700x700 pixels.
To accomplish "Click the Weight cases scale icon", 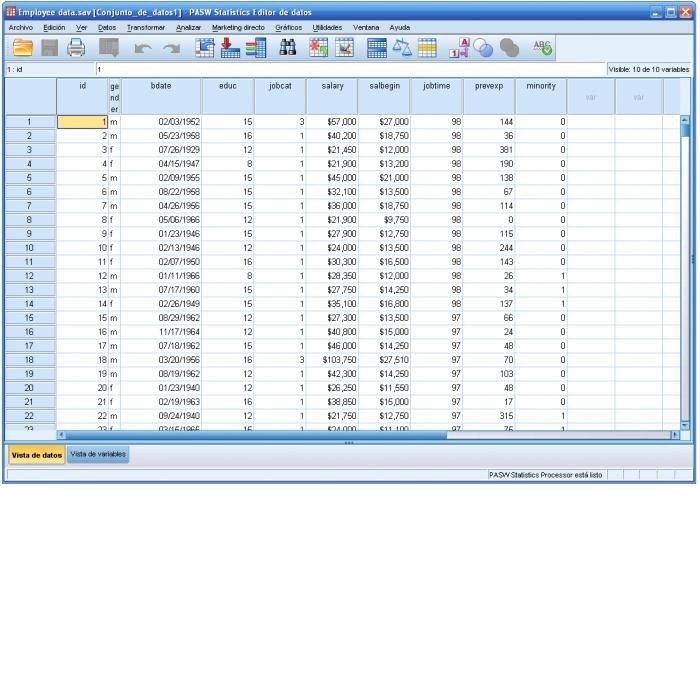I will coord(402,47).
